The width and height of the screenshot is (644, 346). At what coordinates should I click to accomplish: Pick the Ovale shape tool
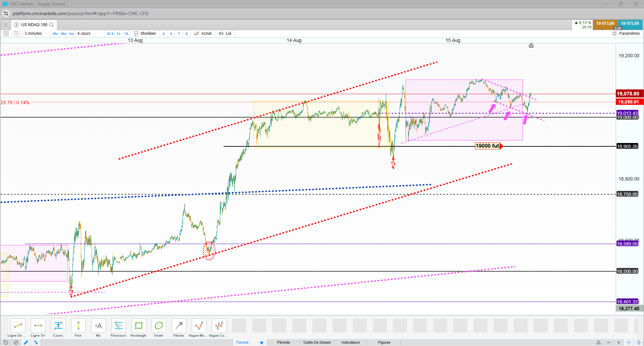coord(159,328)
